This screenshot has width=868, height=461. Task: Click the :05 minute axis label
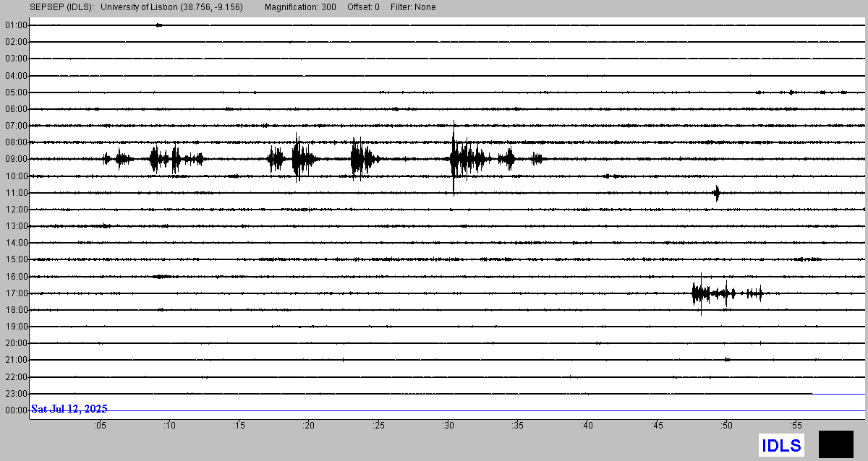click(x=100, y=426)
